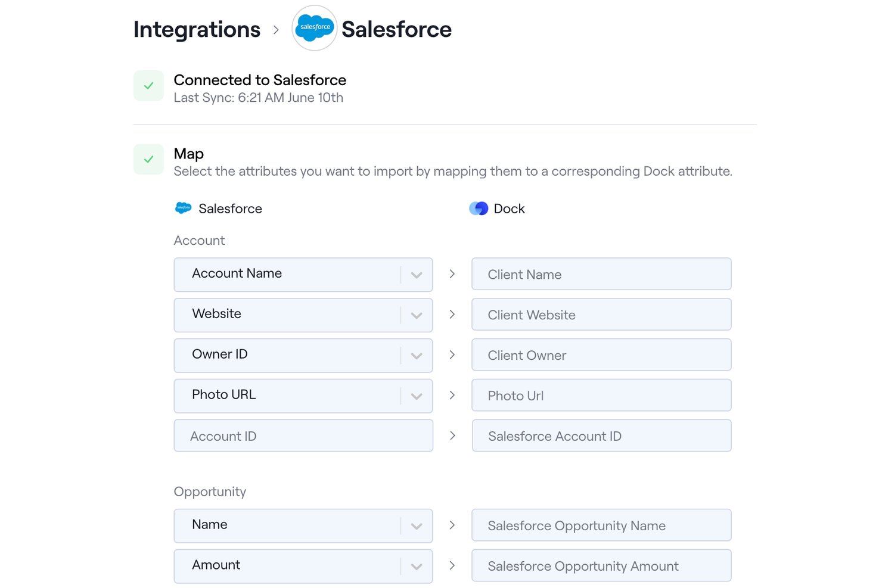Click the Salesforce page title
Screen dimensions: 882x588
(396, 29)
